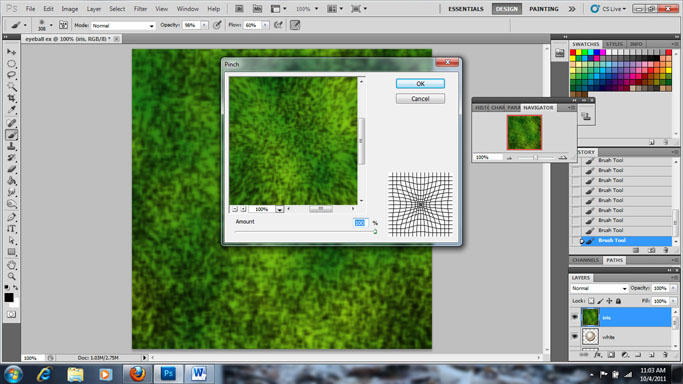Screen dimensions: 683x384
Task: Select the Path Selection tool
Action: [x=11, y=240]
